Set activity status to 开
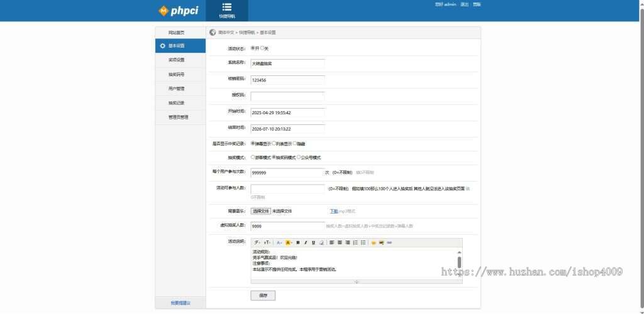The image size is (644, 314). (253, 48)
